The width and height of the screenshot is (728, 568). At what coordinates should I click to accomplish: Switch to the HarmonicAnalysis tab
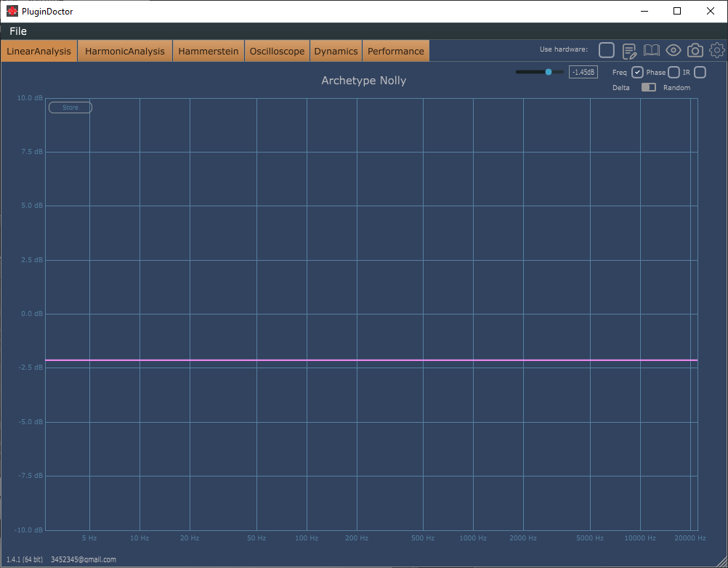(125, 51)
